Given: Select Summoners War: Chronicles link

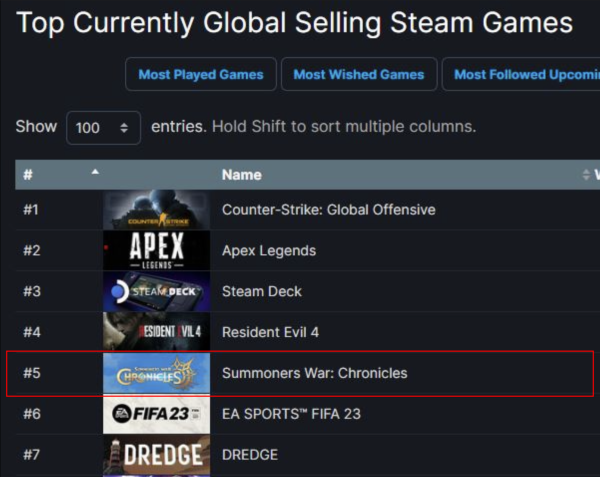Looking at the screenshot, I should coord(314,373).
